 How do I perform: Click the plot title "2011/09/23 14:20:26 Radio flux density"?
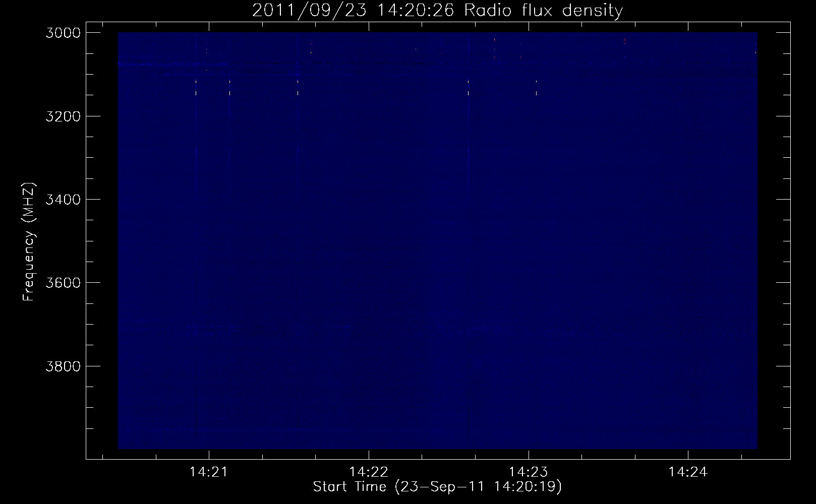pyautogui.click(x=437, y=10)
